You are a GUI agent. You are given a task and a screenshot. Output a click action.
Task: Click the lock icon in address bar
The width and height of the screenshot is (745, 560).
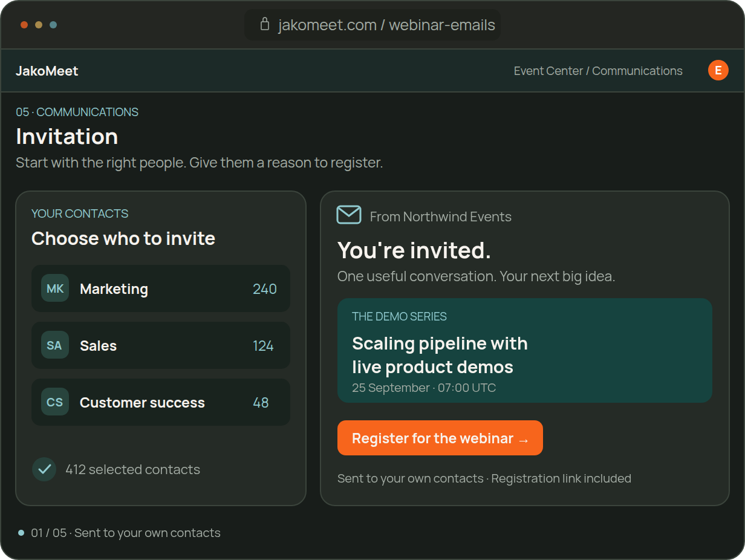click(x=264, y=24)
